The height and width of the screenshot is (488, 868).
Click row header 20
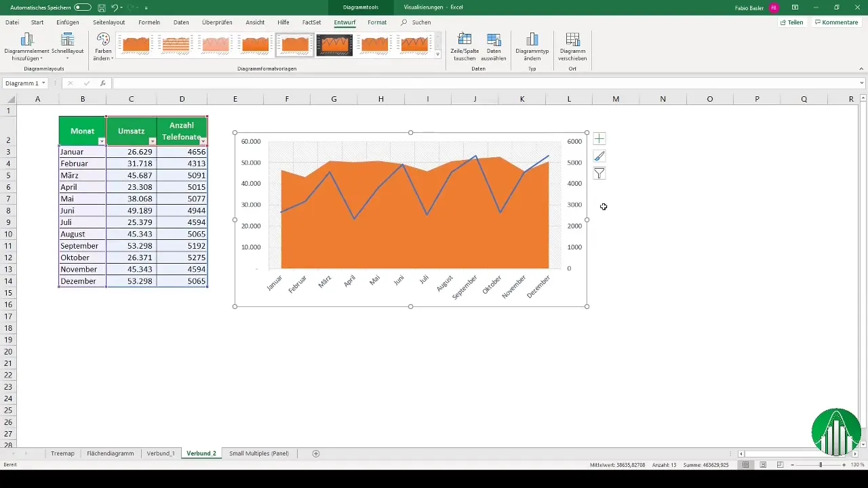tap(9, 352)
